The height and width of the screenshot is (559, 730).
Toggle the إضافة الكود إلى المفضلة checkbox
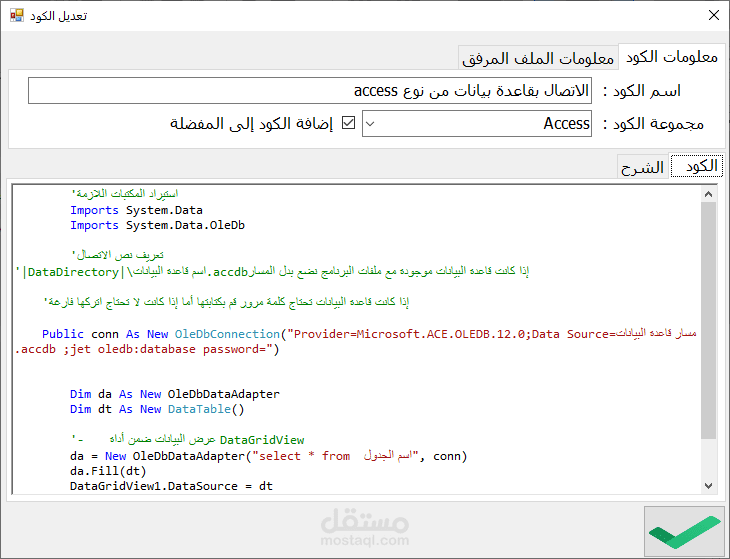(349, 124)
